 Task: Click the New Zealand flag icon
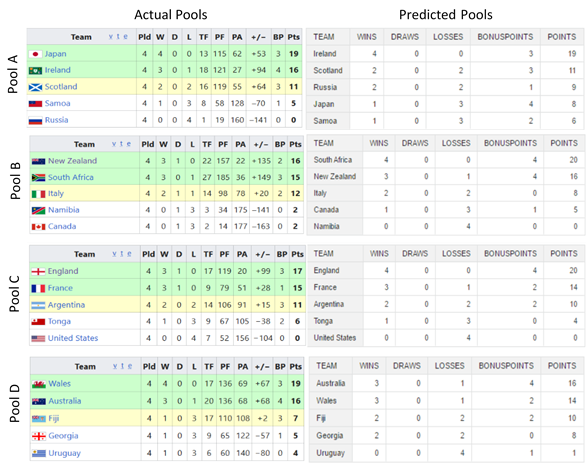click(38, 161)
